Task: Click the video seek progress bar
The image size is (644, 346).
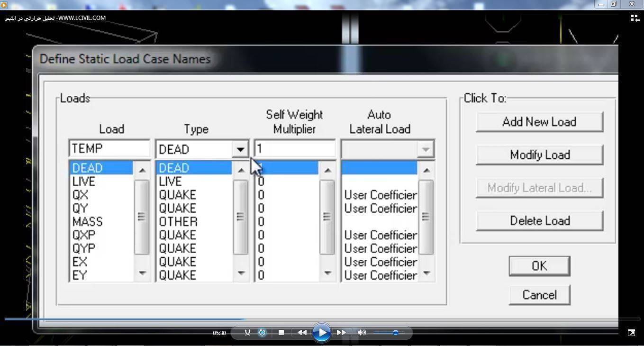Action: tap(322, 319)
